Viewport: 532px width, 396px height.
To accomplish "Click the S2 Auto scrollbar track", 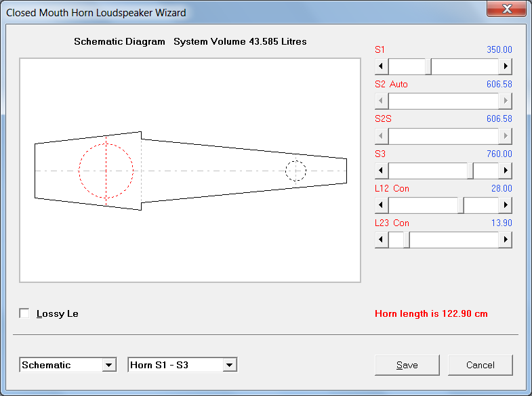I will [443, 101].
